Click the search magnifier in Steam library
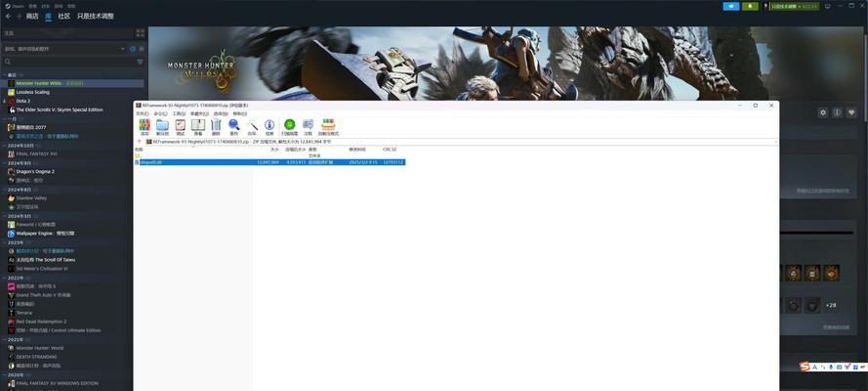The image size is (868, 391). tap(8, 62)
